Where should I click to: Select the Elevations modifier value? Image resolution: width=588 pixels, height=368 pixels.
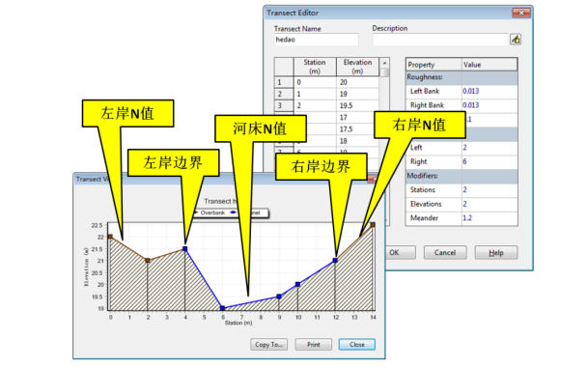click(490, 204)
